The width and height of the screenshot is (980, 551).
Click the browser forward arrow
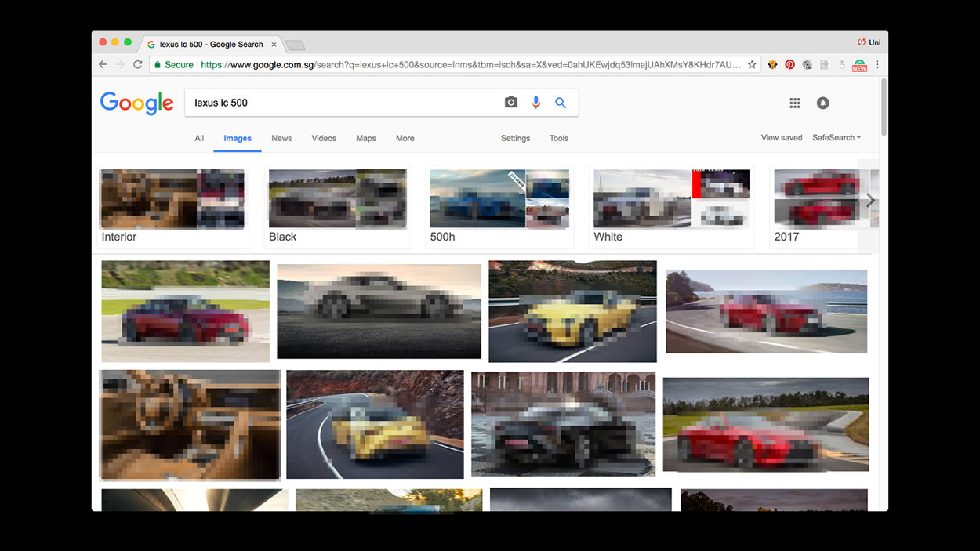pos(120,64)
